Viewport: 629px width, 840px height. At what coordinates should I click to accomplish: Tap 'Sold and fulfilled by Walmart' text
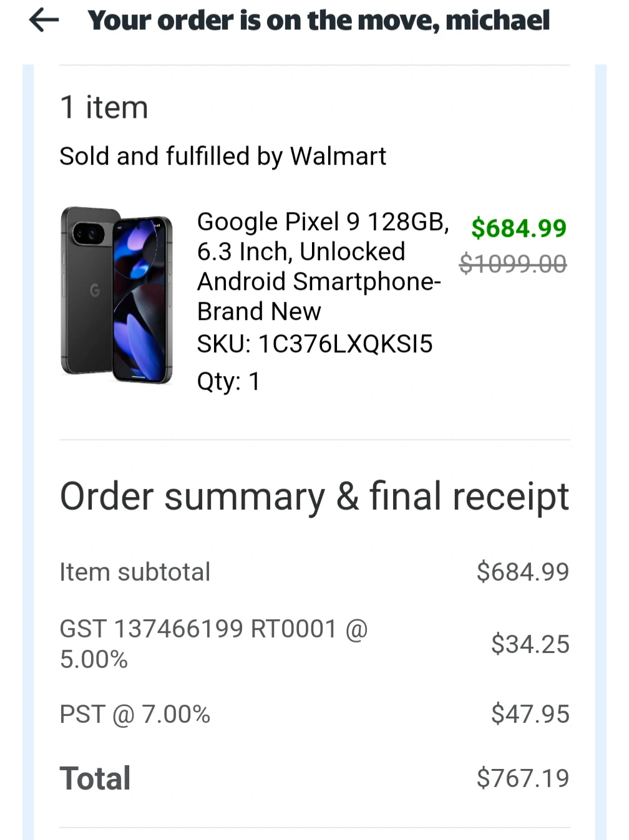pos(223,157)
